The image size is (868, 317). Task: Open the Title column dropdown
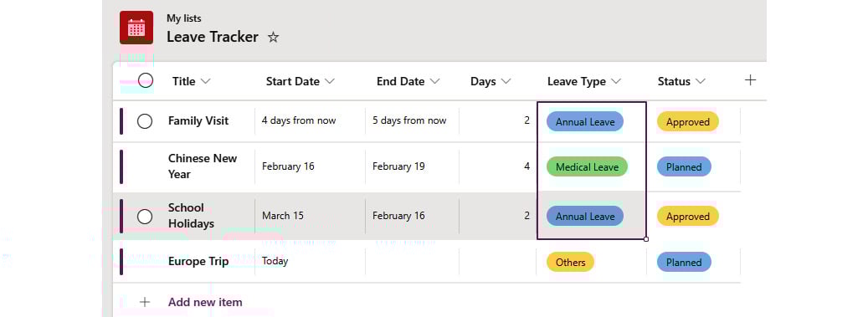pos(205,81)
